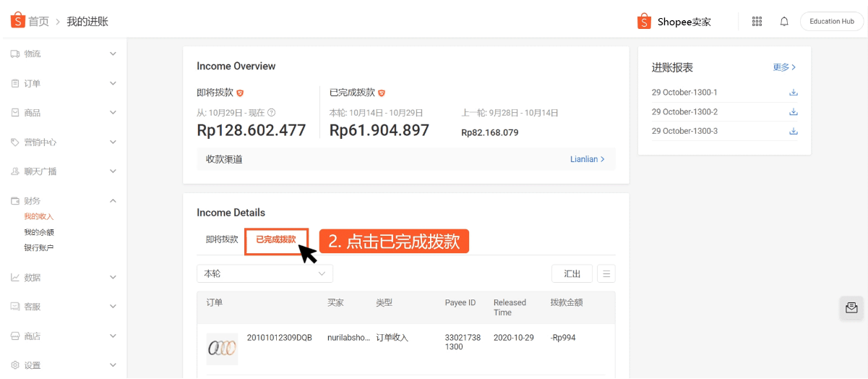Click the 更多 link in 进账报表
The height and width of the screenshot is (379, 868).
[784, 67]
